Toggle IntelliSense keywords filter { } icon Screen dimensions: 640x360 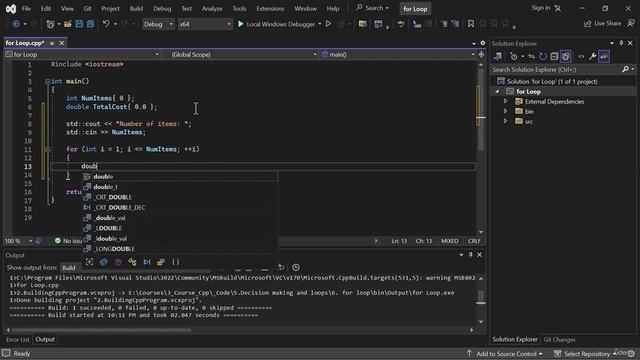coord(176,262)
